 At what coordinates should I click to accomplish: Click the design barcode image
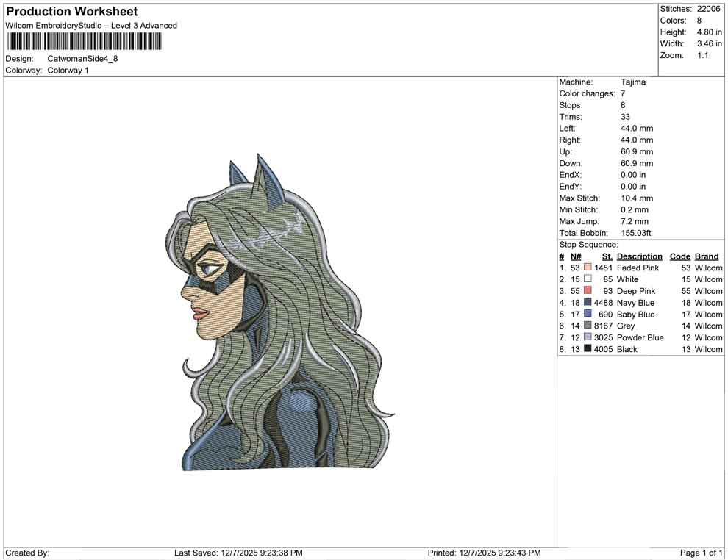(85, 43)
